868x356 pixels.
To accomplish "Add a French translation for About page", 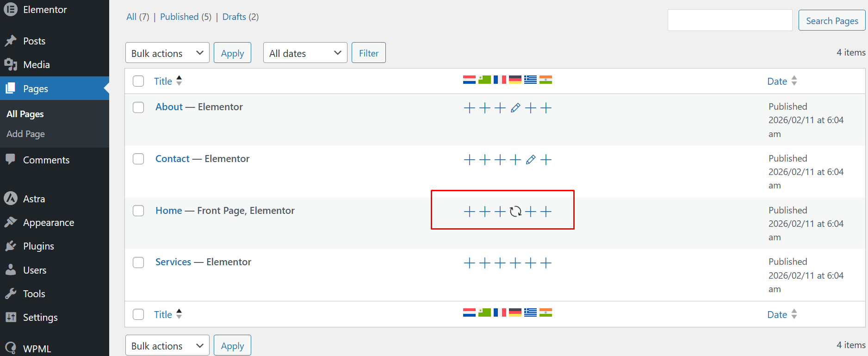I will (x=500, y=108).
